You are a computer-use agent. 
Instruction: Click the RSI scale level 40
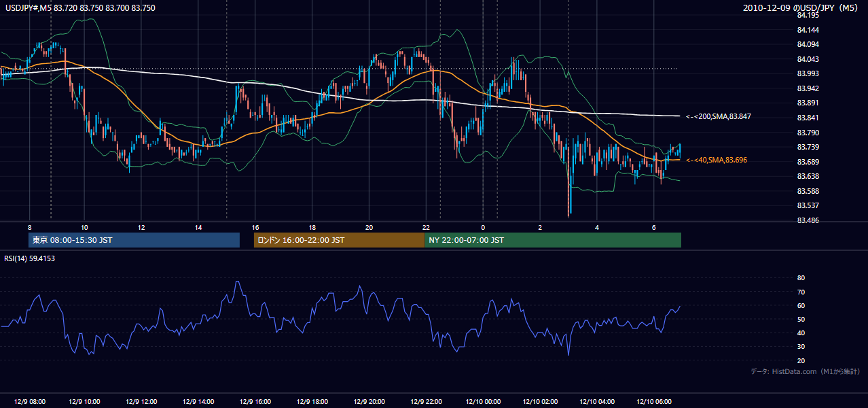coord(801,333)
